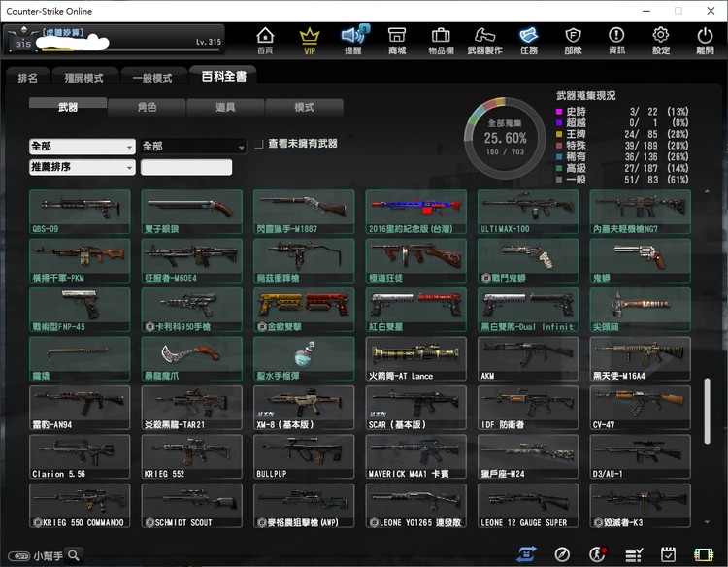728x567 pixels.
Task: Click the film strip bottom icon
Action: pos(704,554)
